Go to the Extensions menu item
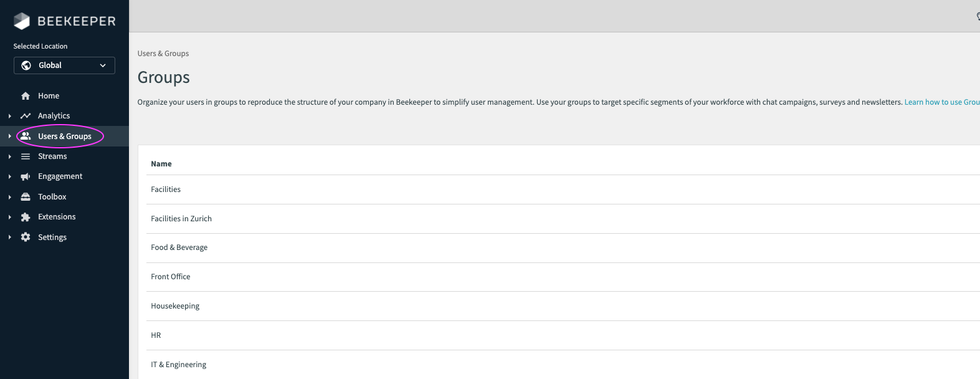This screenshot has width=980, height=379. [57, 217]
